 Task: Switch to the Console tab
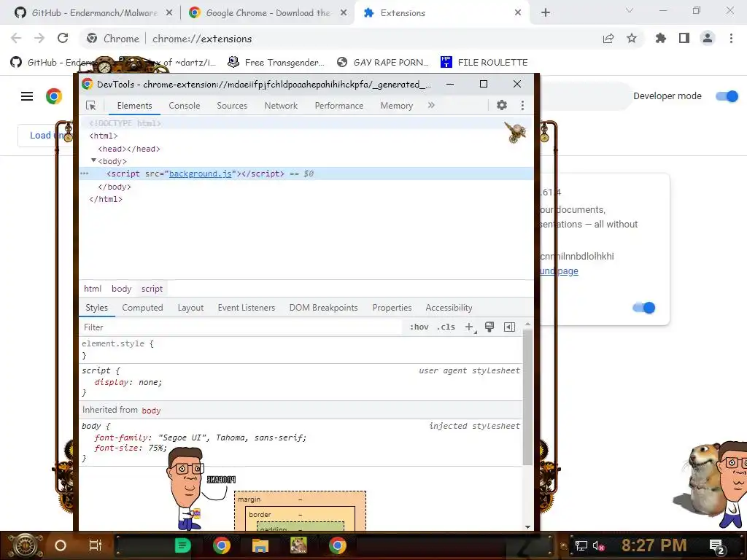tap(185, 106)
